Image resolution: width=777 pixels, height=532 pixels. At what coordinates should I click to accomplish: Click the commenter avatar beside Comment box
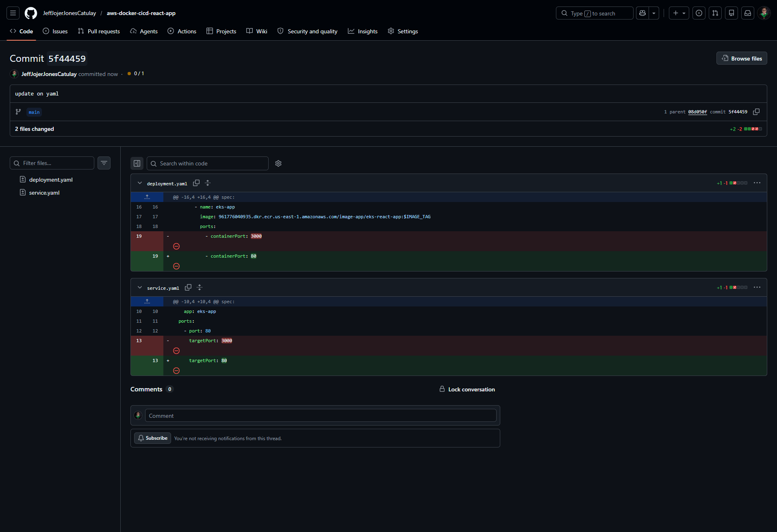tap(138, 415)
